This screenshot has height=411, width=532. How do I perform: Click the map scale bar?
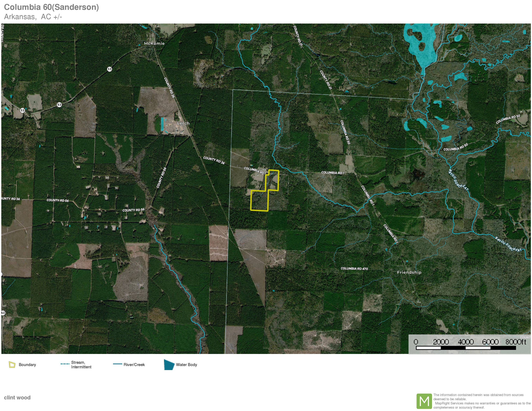pyautogui.click(x=466, y=348)
